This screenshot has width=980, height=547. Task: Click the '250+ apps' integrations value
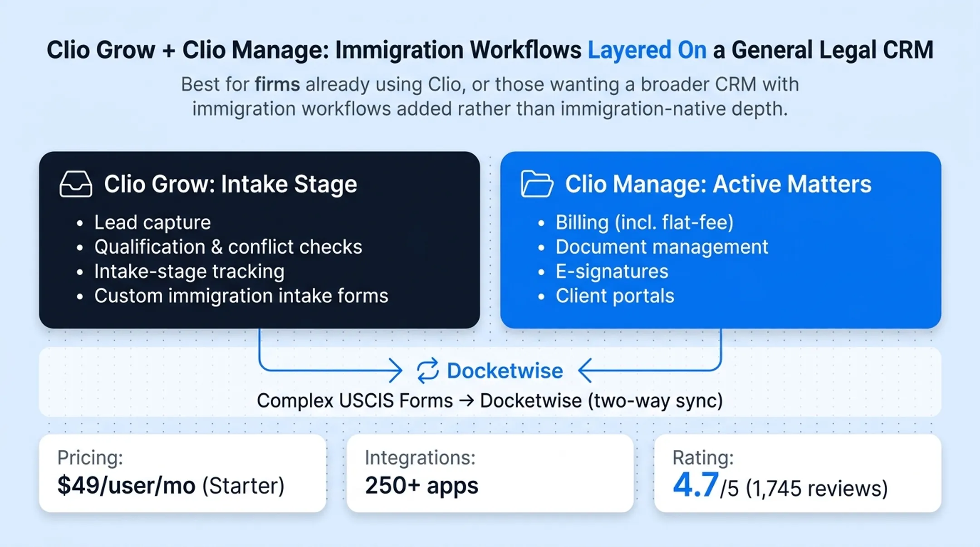421,486
